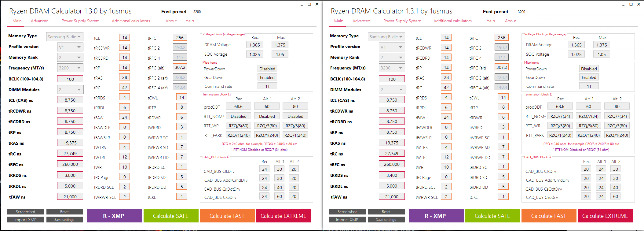Expand Frequency (MT/s) dropdown in 1.3.0 window
The width and height of the screenshot is (644, 231).
pos(70,68)
